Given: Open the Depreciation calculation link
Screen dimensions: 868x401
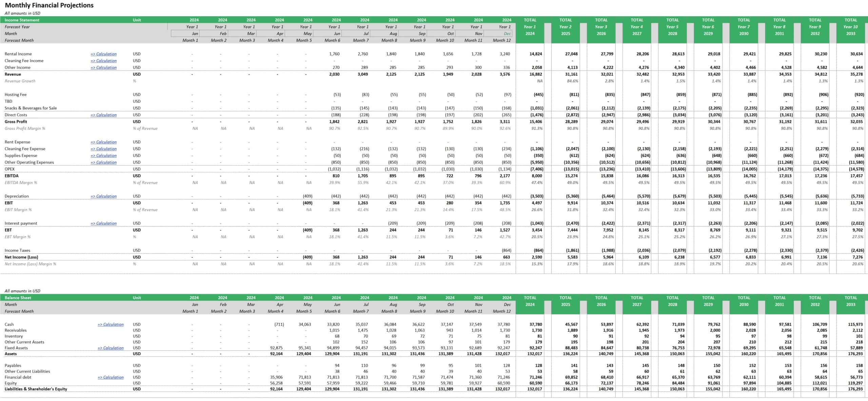Looking at the screenshot, I should 103,196.
